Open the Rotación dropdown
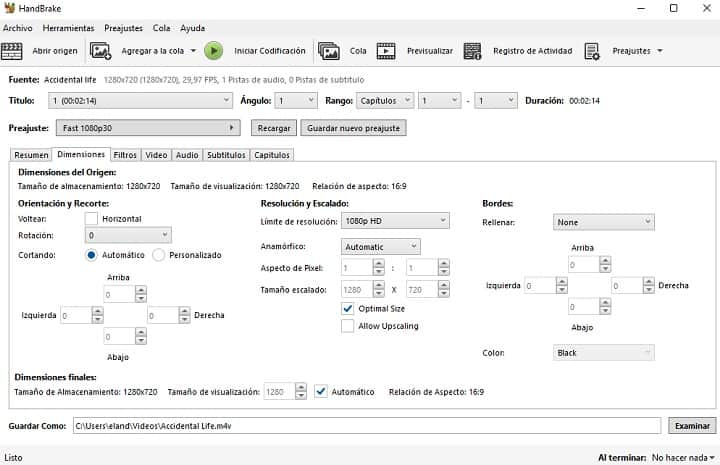 (x=128, y=235)
